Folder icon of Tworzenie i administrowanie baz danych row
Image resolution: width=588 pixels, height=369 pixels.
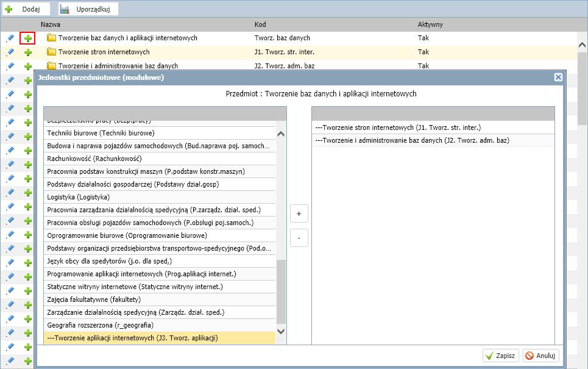click(x=51, y=66)
